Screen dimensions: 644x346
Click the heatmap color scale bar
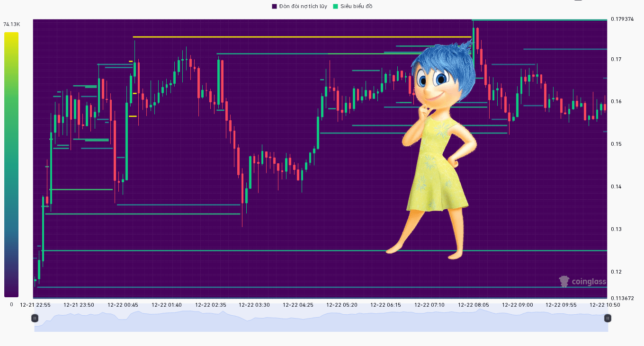(11, 165)
